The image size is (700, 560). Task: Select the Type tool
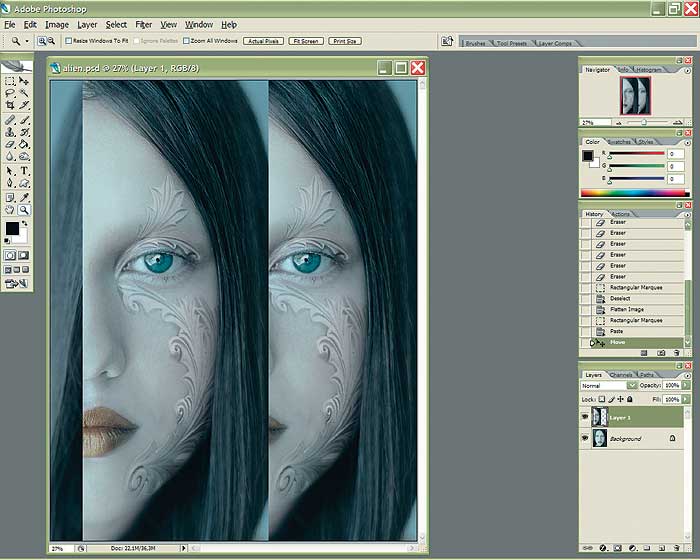(24, 171)
